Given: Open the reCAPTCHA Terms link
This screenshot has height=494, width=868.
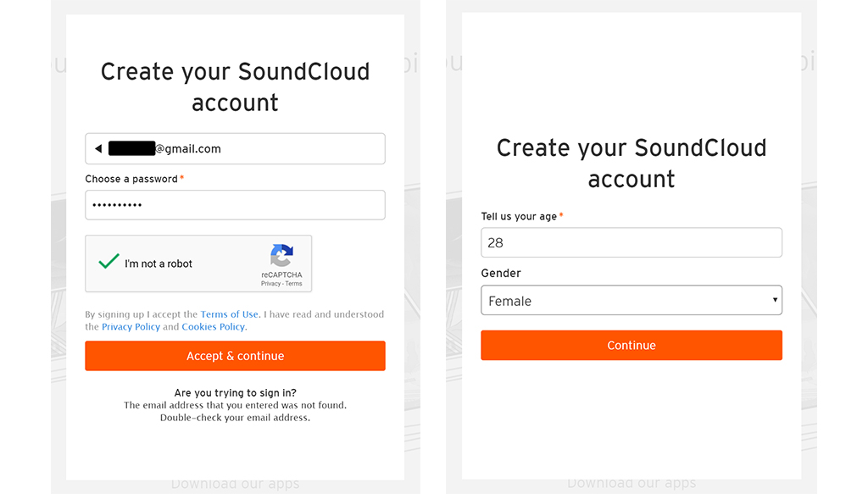Looking at the screenshot, I should pos(294,284).
